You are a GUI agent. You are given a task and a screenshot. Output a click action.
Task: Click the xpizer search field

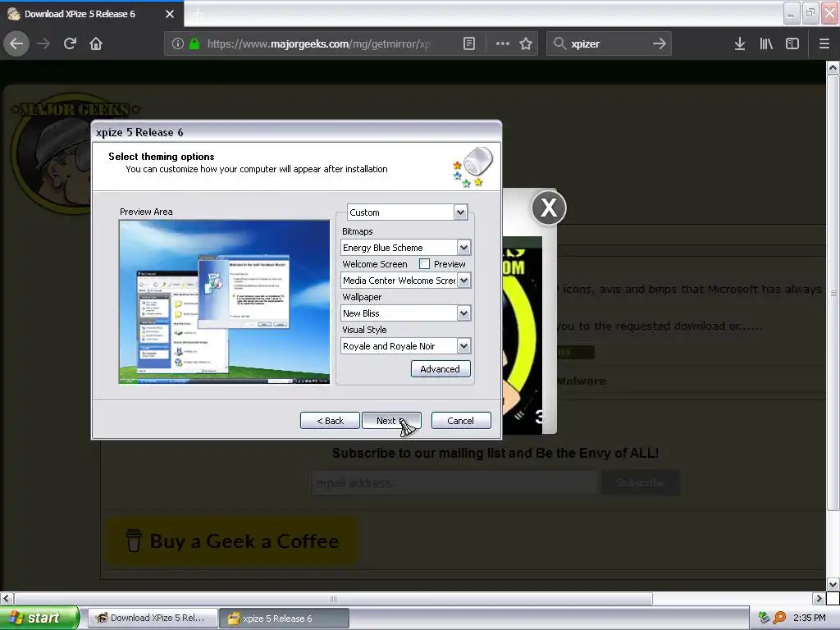pos(609,43)
